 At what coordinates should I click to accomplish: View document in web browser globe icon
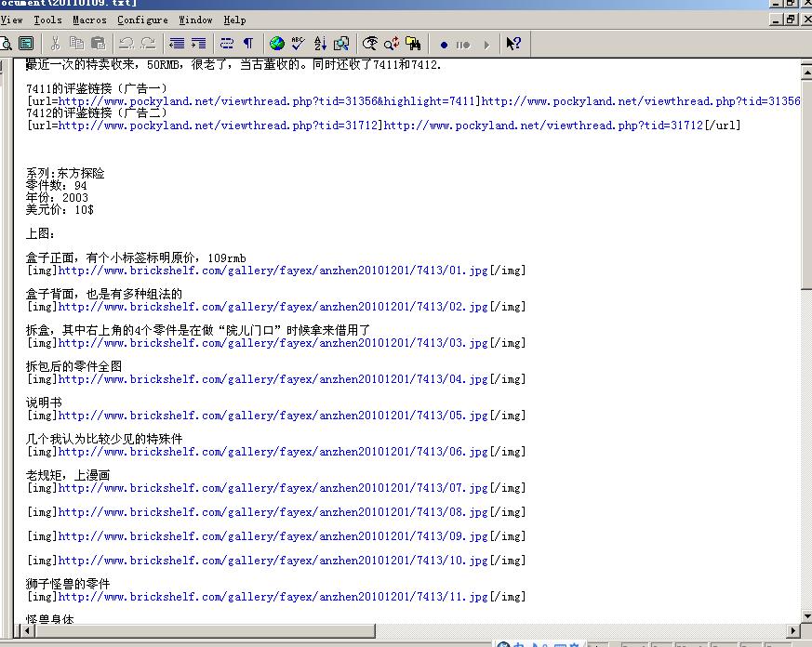[277, 44]
